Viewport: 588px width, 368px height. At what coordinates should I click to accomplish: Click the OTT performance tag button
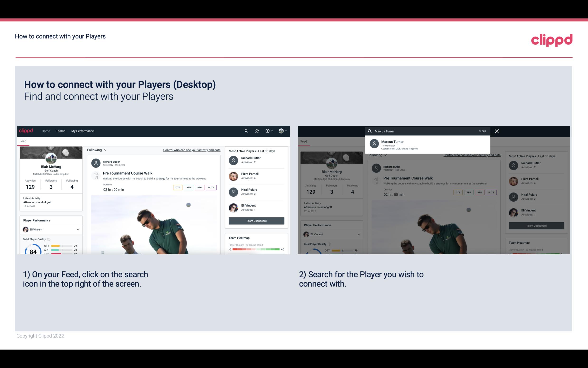177,187
